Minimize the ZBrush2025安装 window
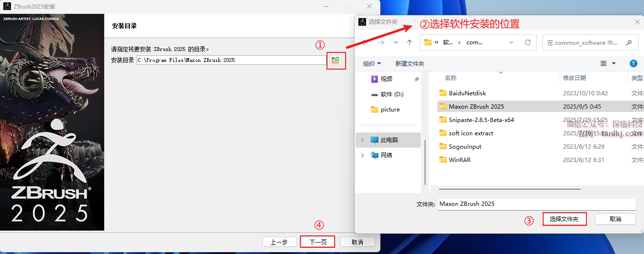The width and height of the screenshot is (644, 254). pyautogui.click(x=326, y=6)
